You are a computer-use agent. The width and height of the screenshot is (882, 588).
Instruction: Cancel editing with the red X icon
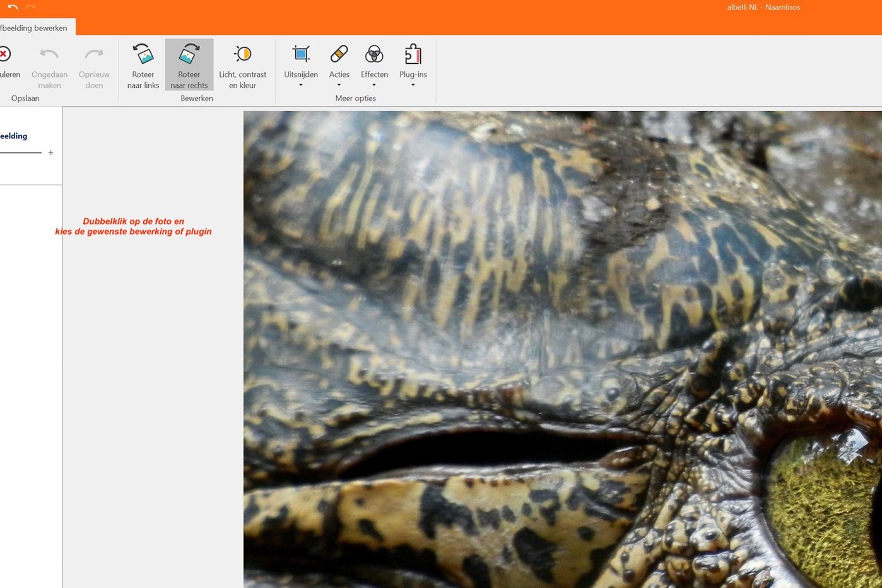4,54
